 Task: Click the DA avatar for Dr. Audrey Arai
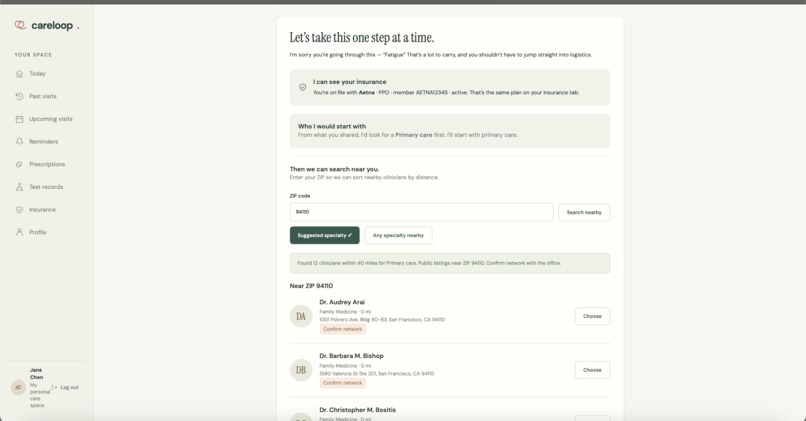click(301, 316)
